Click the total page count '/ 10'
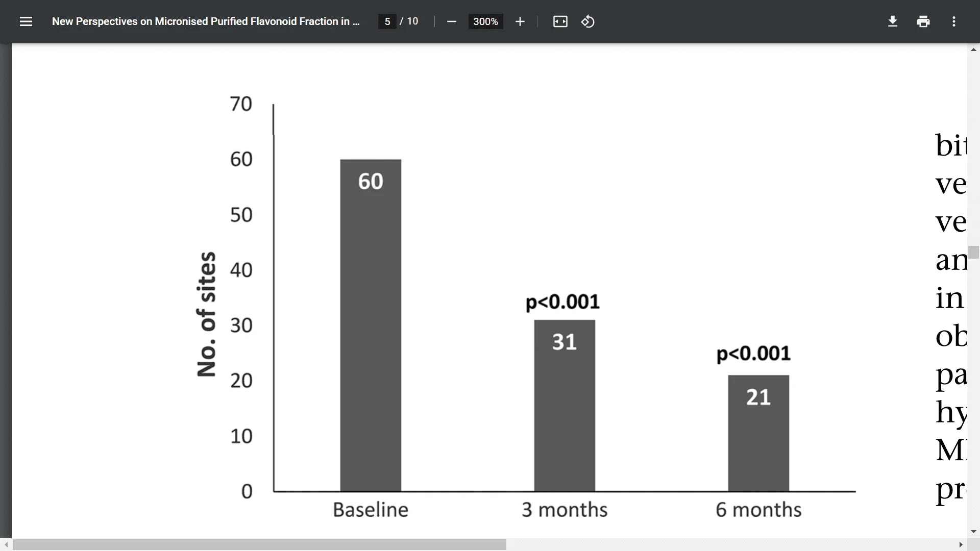This screenshot has width=980, height=551. pos(409,21)
